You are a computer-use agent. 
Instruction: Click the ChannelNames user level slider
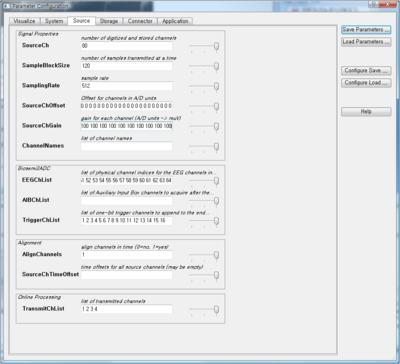[204, 147]
